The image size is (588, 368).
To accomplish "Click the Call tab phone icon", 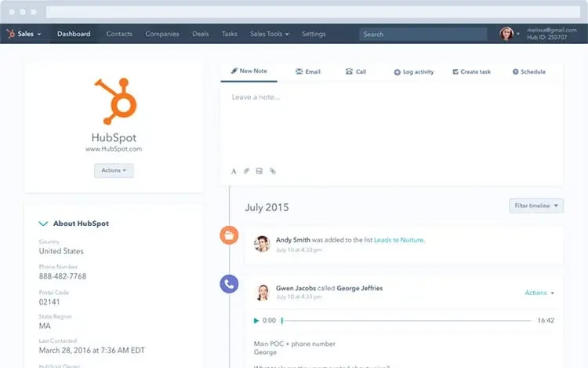I will (x=349, y=71).
